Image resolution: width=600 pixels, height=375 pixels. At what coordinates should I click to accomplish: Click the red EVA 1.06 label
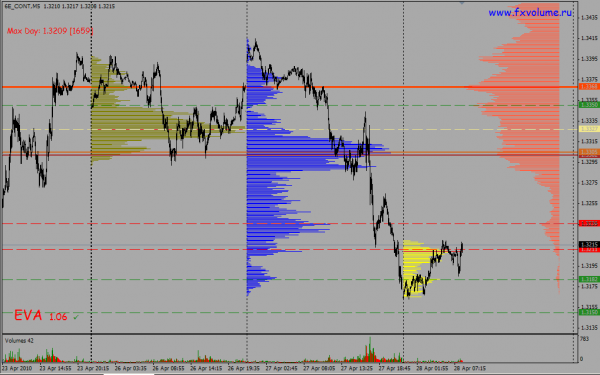tap(41, 315)
